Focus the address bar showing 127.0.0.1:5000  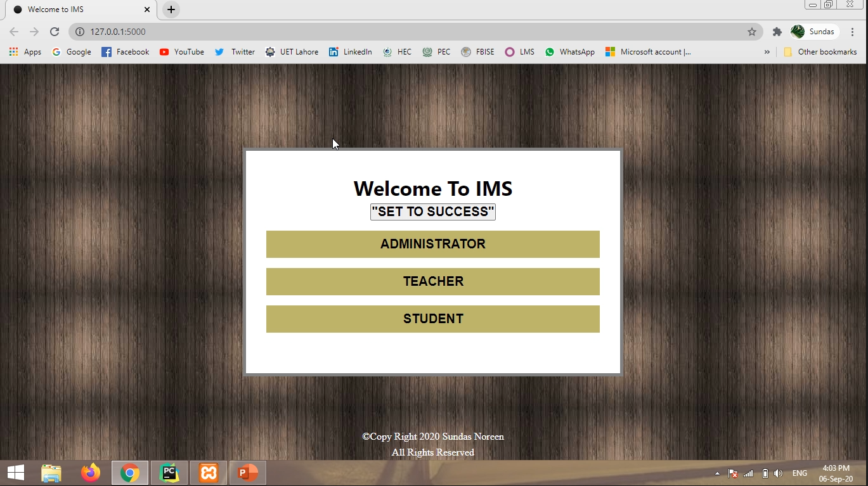[415, 32]
